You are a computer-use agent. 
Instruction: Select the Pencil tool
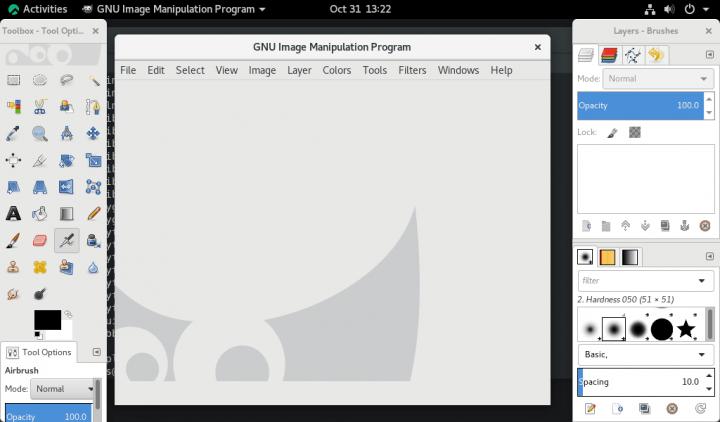[x=93, y=213]
